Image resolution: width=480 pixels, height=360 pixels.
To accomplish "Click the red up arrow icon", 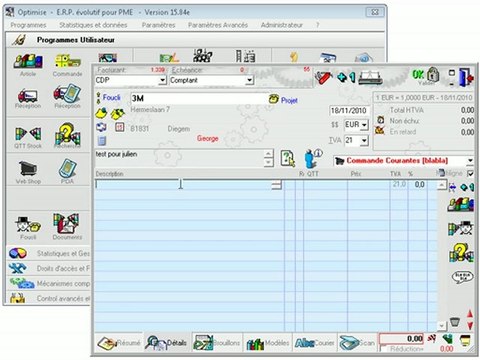I will tap(470, 314).
